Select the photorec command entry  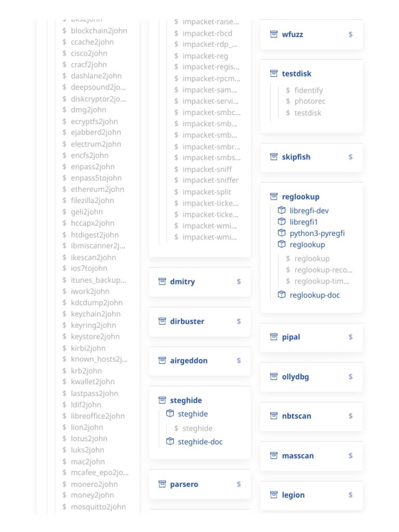coord(310,101)
